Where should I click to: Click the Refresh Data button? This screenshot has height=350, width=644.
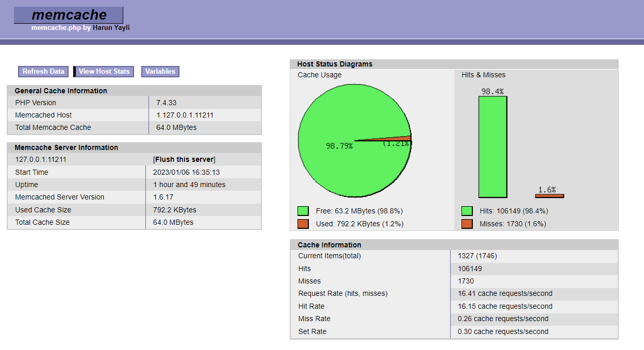point(43,72)
